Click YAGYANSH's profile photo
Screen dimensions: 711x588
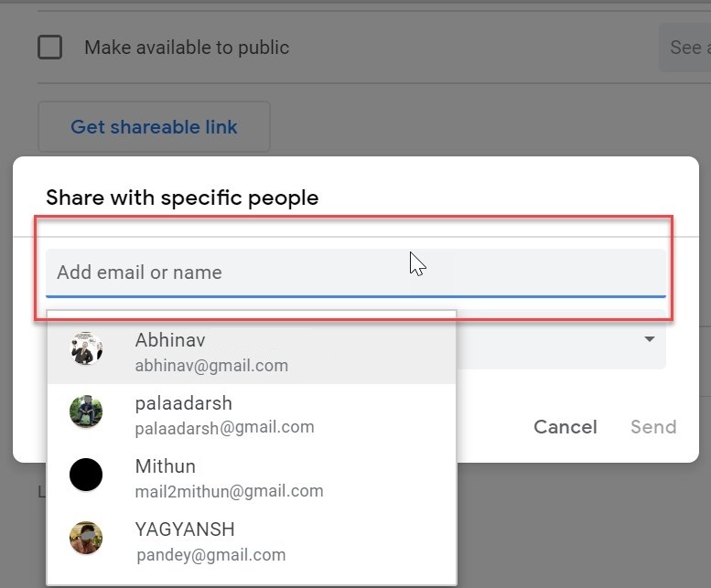coord(86,538)
